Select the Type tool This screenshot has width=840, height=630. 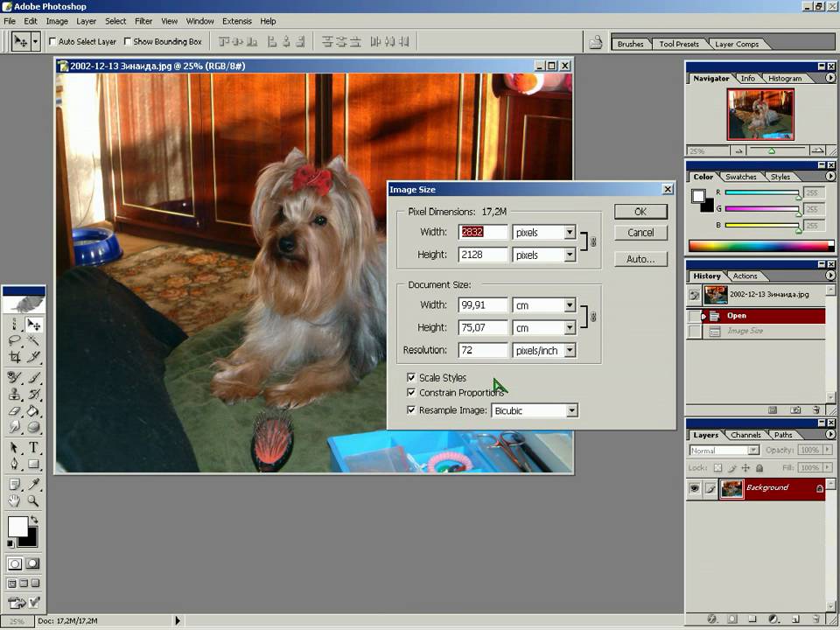click(34, 447)
